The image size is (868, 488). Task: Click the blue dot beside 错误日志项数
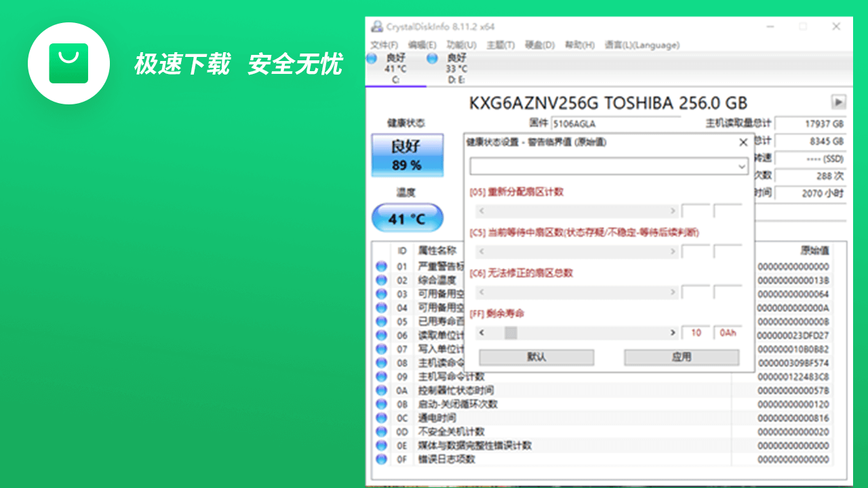point(381,459)
